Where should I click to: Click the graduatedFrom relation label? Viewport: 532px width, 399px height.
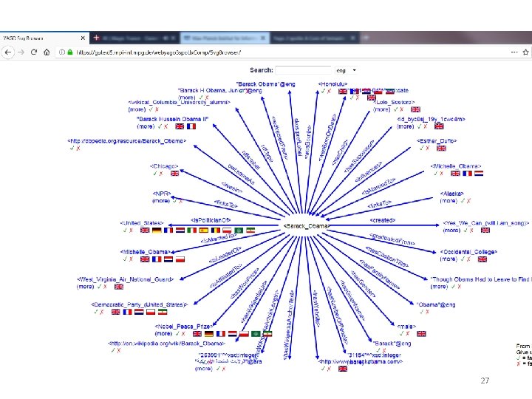click(392, 239)
